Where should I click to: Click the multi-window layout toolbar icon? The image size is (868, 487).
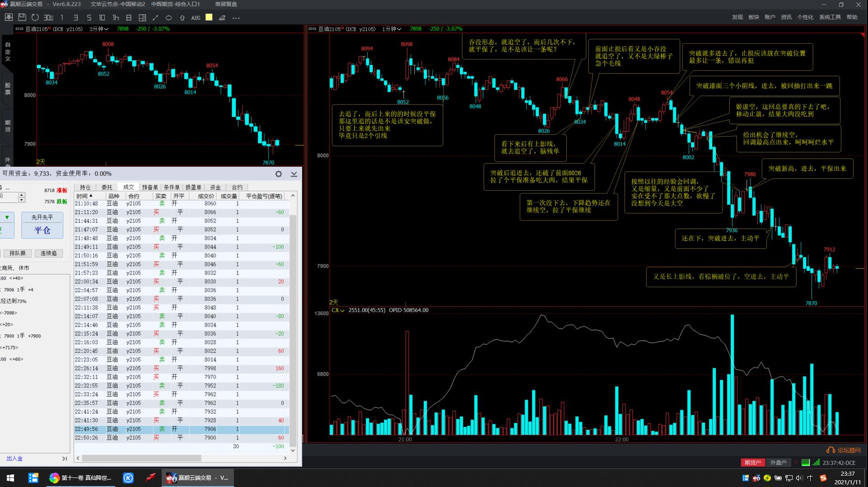point(142,18)
